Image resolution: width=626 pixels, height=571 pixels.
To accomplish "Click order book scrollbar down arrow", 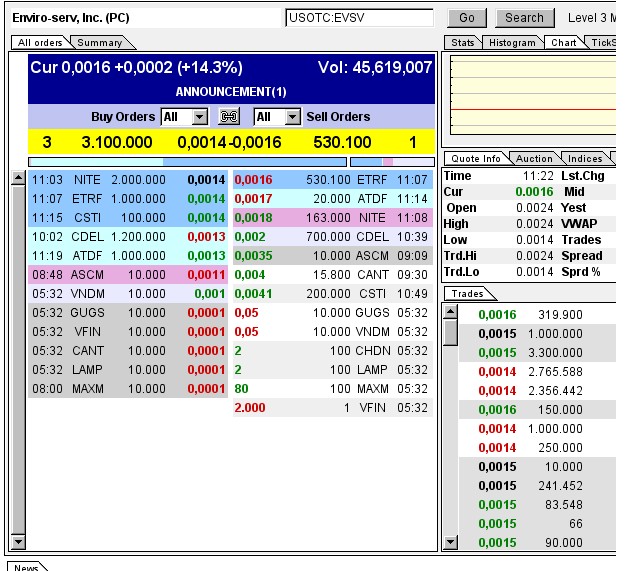I will pyautogui.click(x=18, y=541).
